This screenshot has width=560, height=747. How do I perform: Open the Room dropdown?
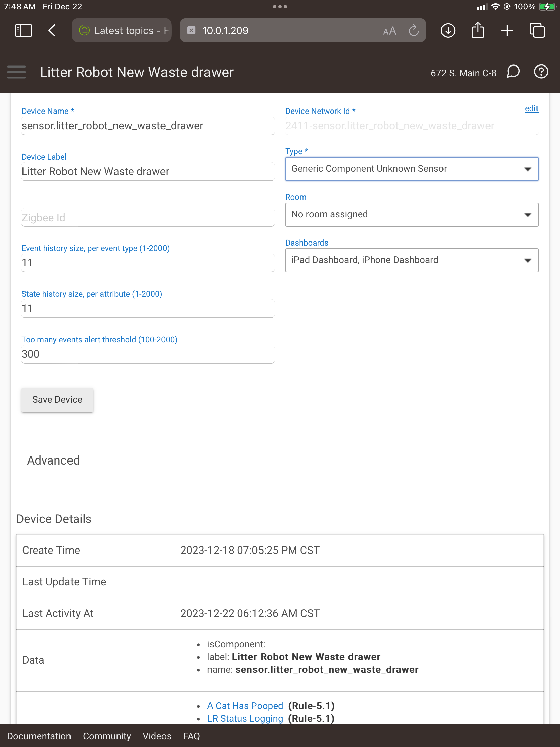tap(412, 214)
